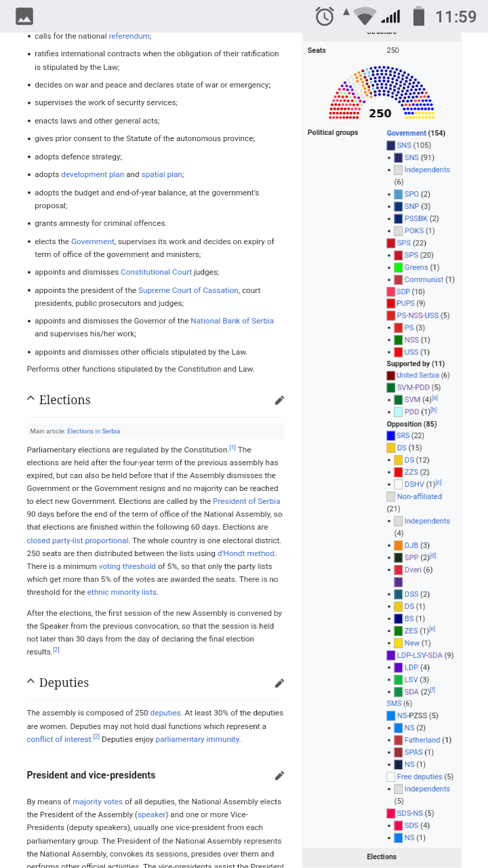Open the National Bank of Serbia link
The image size is (488, 868).
point(232,321)
